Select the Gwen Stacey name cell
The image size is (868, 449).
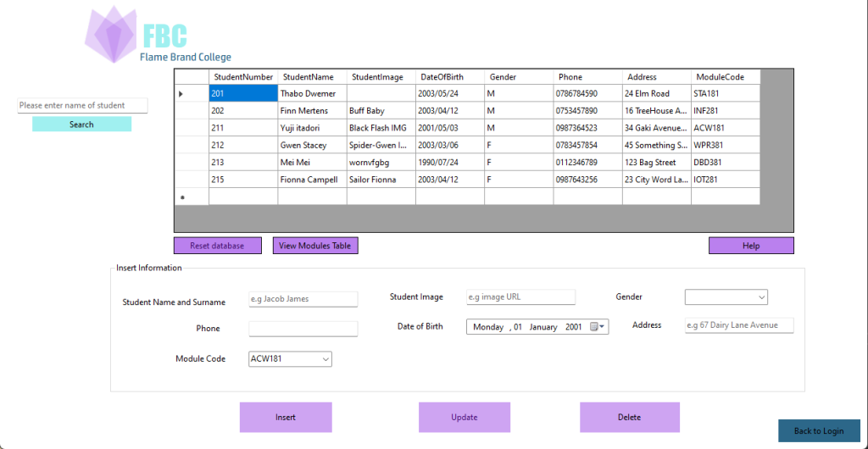pyautogui.click(x=311, y=145)
